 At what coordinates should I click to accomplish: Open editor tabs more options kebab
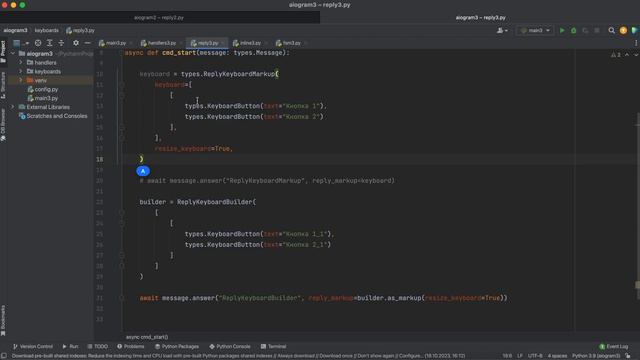[636, 43]
